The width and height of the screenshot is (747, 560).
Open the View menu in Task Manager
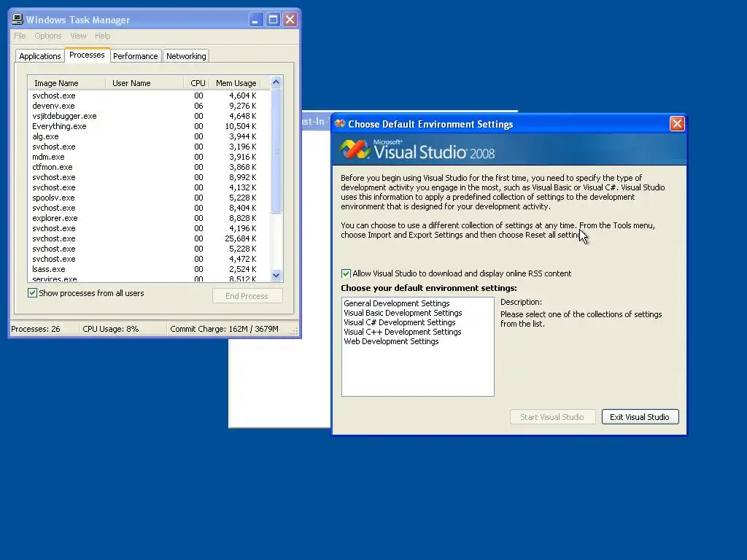[78, 36]
